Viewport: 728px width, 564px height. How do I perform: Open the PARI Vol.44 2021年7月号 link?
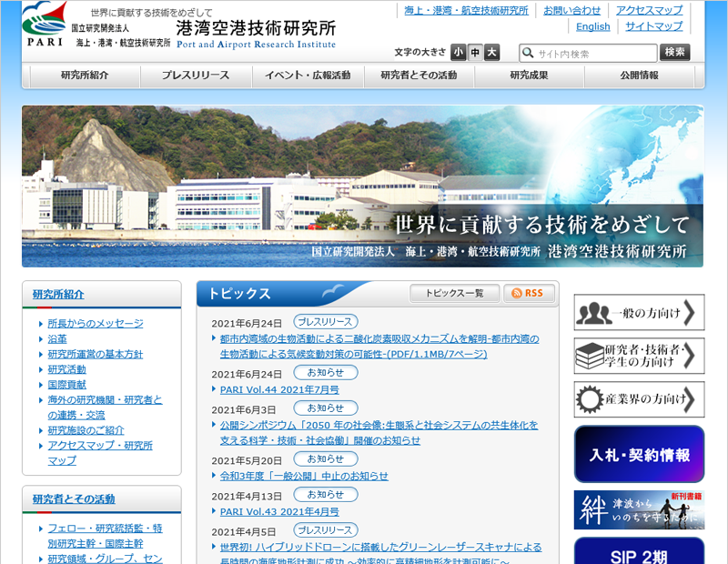click(x=279, y=390)
